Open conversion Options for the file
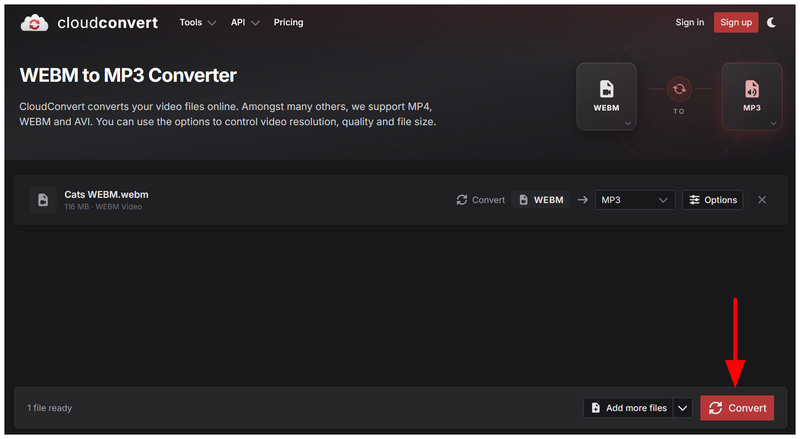Viewport: 800px width, 439px height. tap(713, 200)
